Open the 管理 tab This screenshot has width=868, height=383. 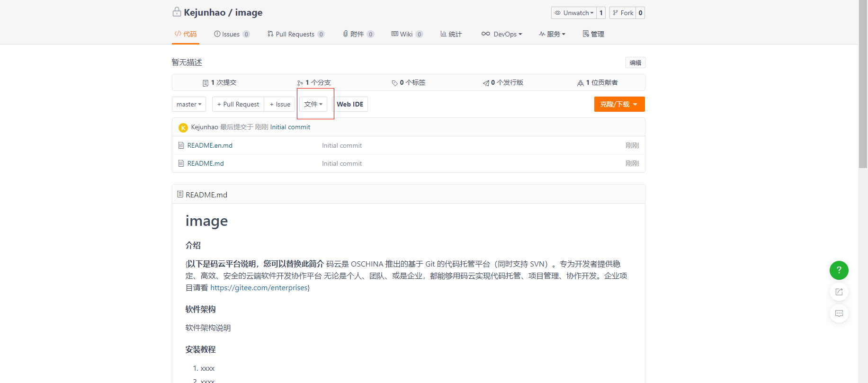pos(593,34)
